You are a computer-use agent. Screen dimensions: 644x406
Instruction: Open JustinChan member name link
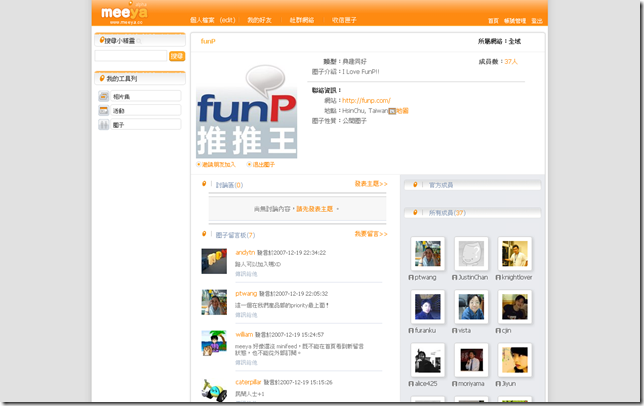click(473, 278)
